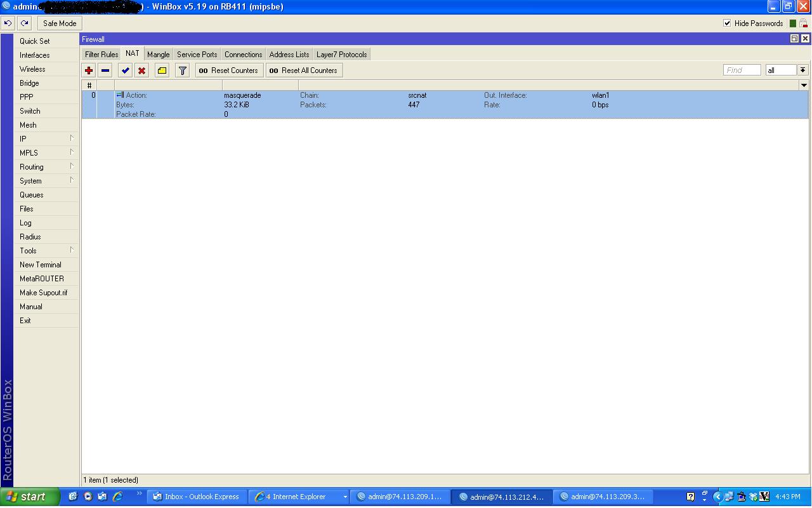
Task: Click the 'srcnat' chain value
Action: click(x=417, y=95)
